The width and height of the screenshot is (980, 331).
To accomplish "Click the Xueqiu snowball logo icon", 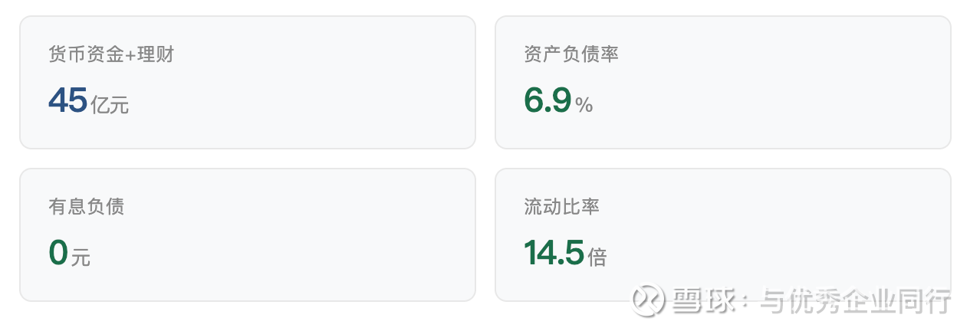I will pos(646,300).
